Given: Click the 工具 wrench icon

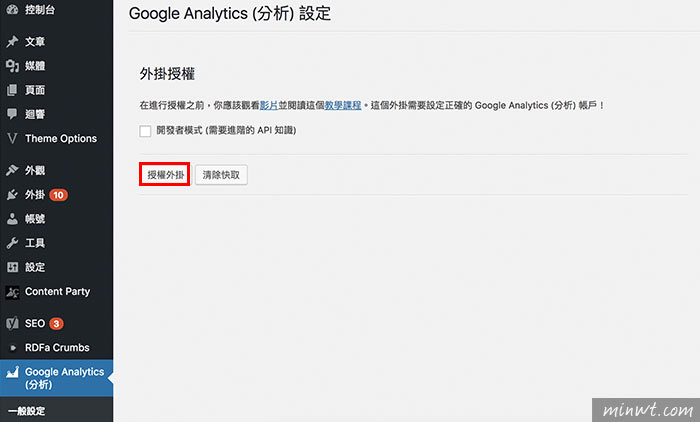Looking at the screenshot, I should coord(12,243).
